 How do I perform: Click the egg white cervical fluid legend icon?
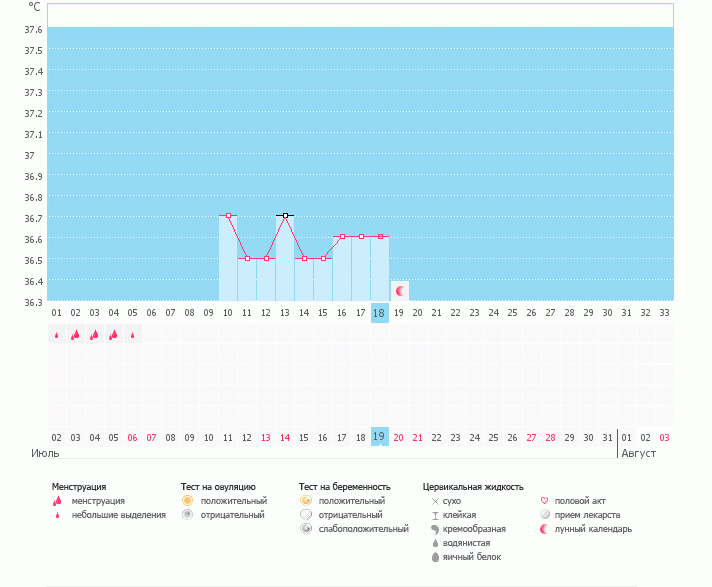click(435, 557)
